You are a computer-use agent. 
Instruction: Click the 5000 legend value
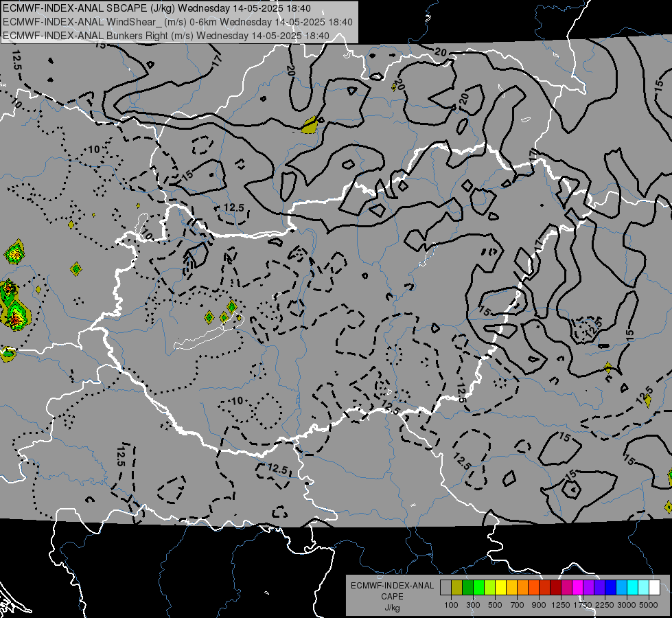(x=649, y=605)
